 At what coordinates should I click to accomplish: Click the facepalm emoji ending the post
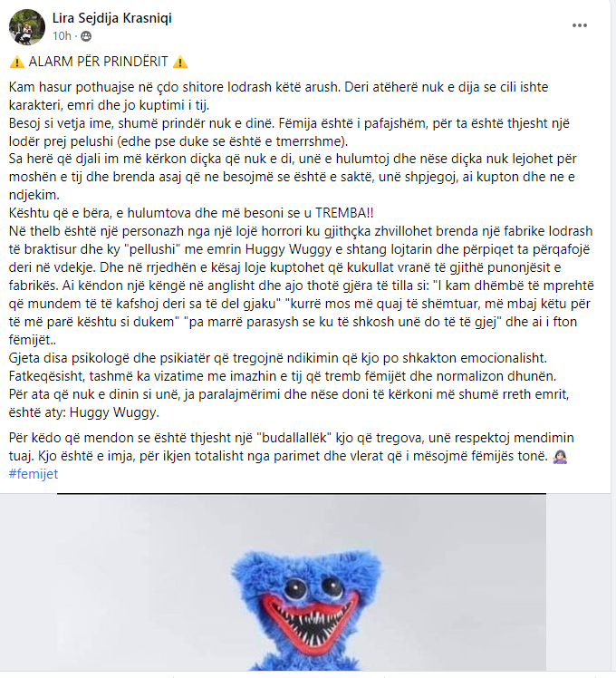click(560, 456)
